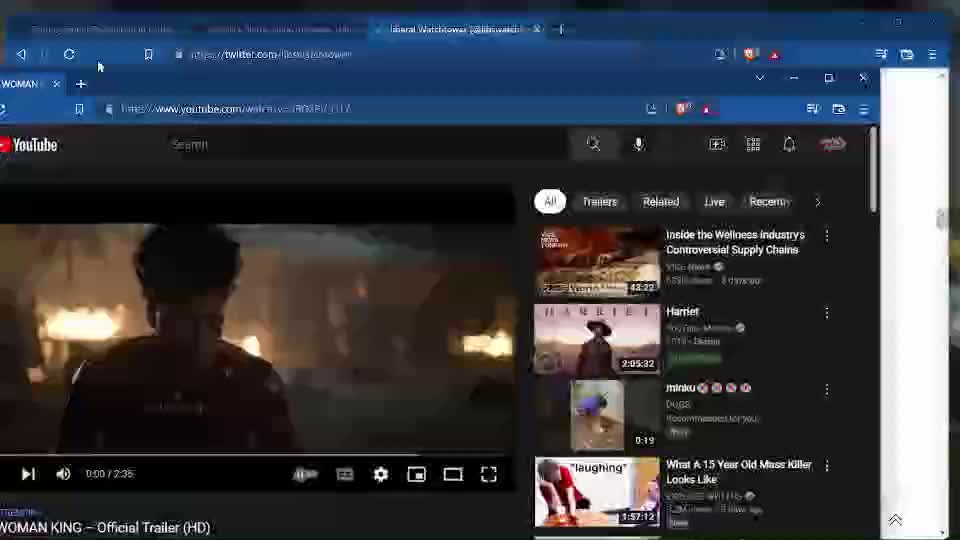Open options menu for Mass Killer video
The image size is (960, 540).
tap(827, 466)
